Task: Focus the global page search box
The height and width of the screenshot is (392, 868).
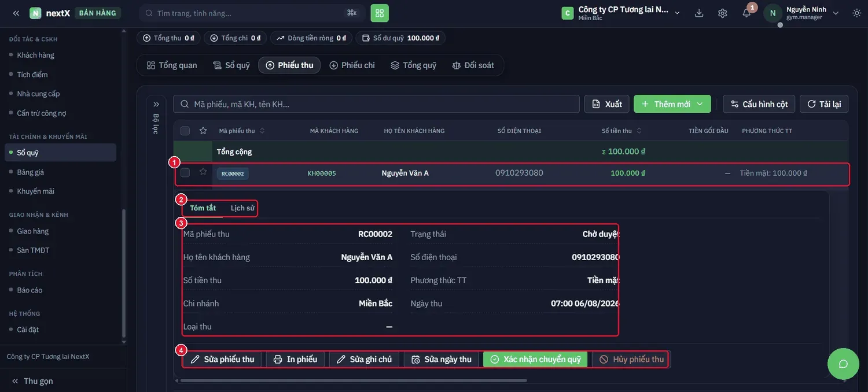Action: coord(251,13)
